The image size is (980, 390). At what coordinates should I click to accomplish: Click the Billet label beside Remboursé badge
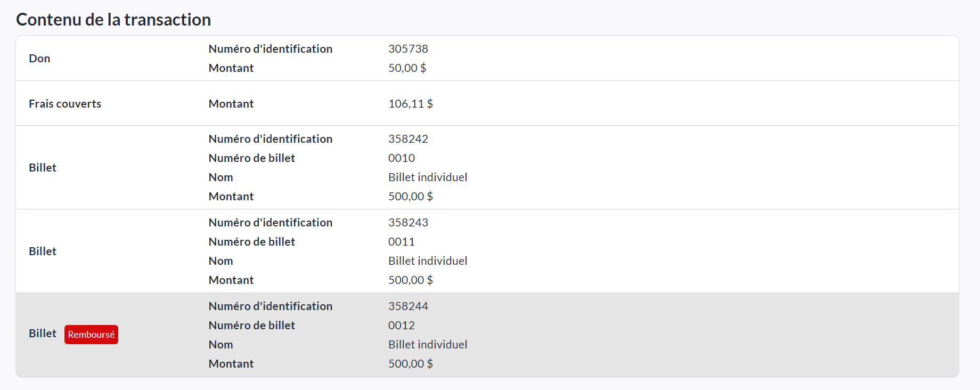(x=43, y=334)
